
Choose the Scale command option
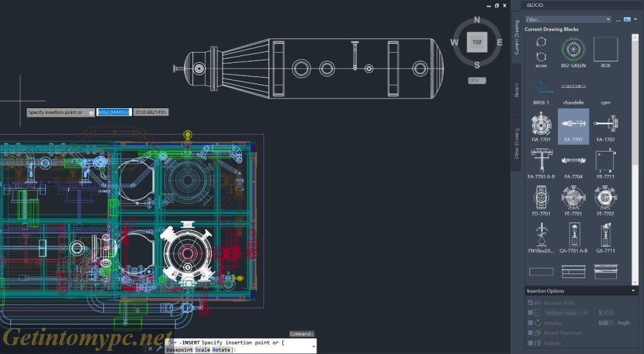[203, 350]
